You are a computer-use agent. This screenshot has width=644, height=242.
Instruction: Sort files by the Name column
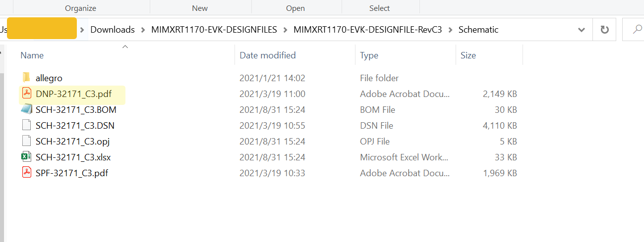coord(32,55)
